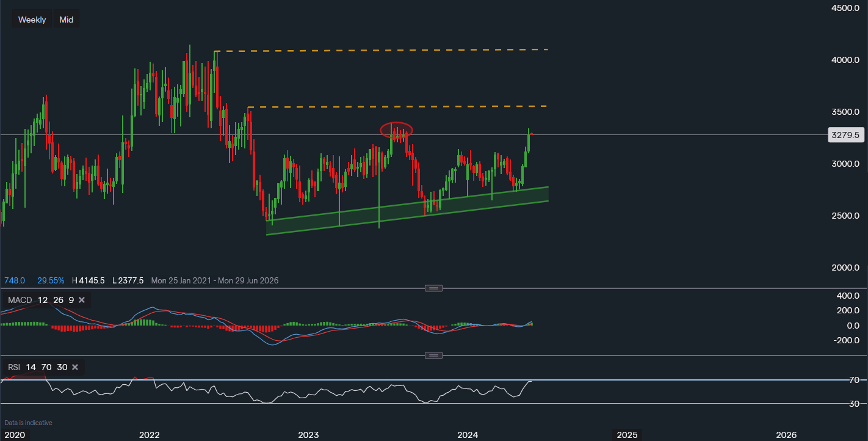Select the upper orange dashed resistance line
868x441 pixels.
pyautogui.click(x=378, y=51)
